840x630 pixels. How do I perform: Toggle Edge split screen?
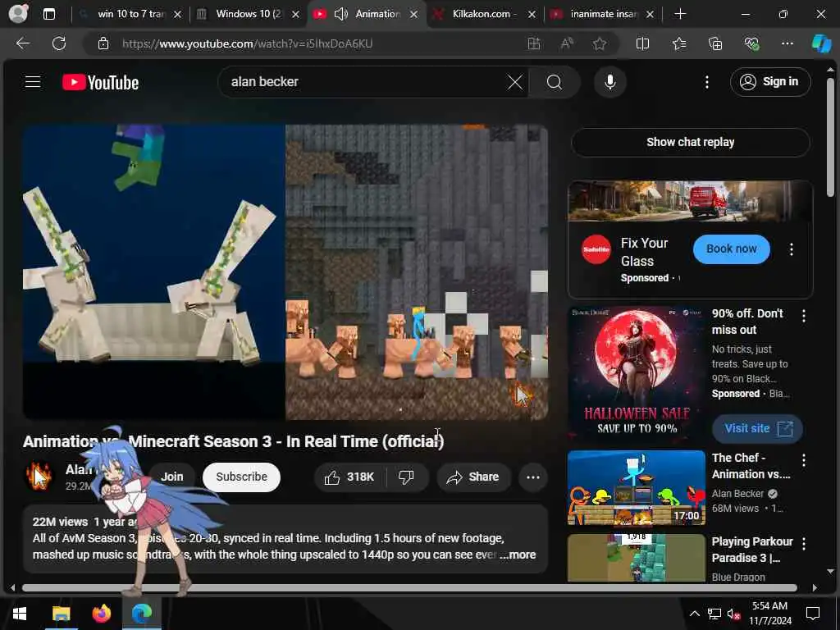[x=642, y=43]
